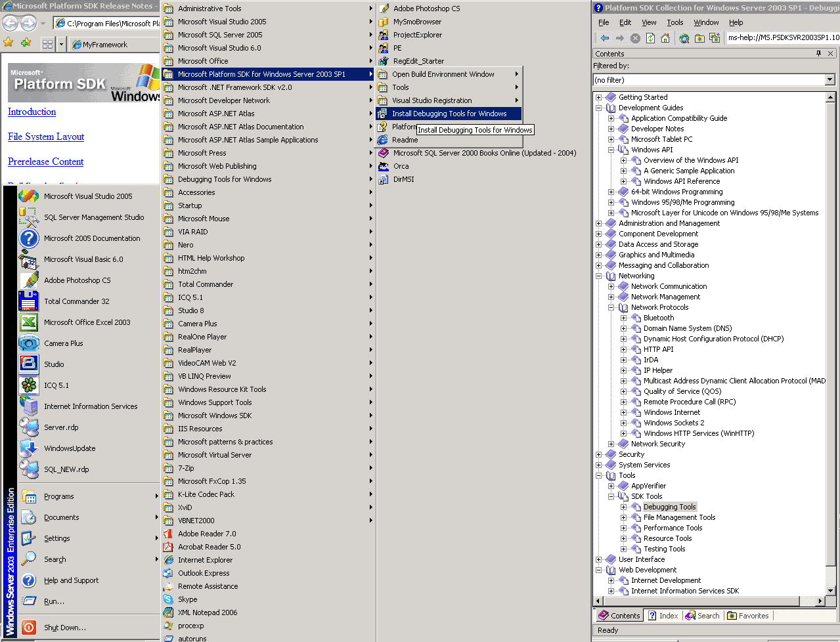Click Shut Down in the Start menu
This screenshot has height=642, width=840.
[89, 628]
